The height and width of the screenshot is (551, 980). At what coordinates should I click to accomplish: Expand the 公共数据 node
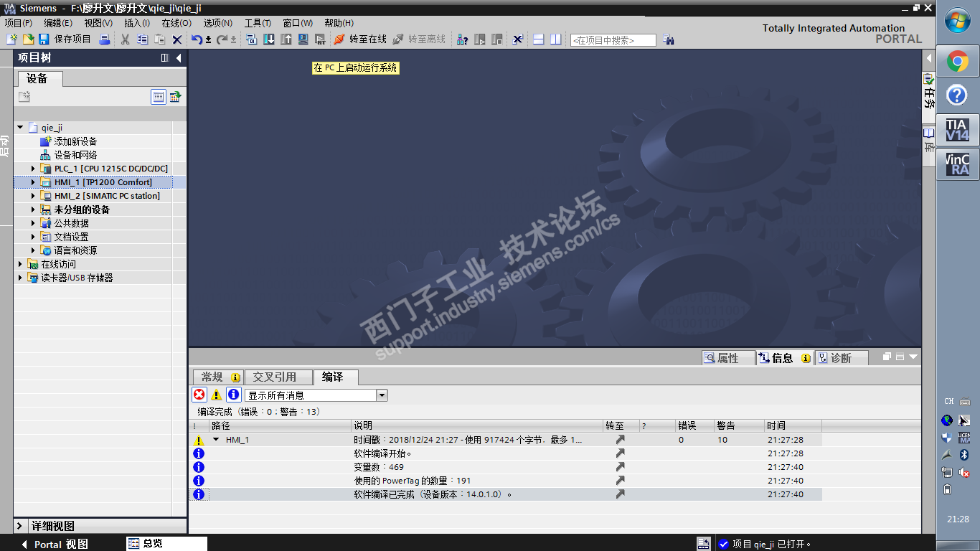click(x=33, y=223)
